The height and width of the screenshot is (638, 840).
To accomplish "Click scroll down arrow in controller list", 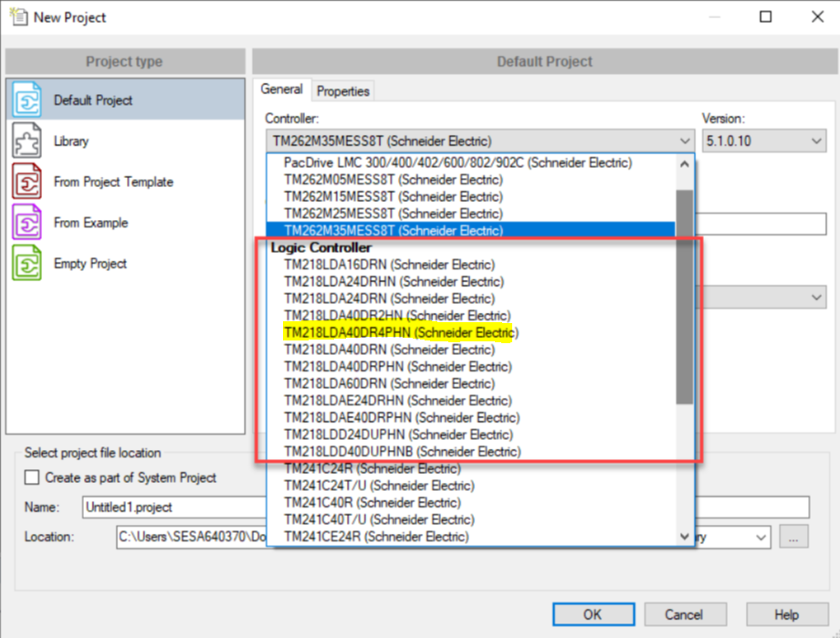I will tap(684, 536).
